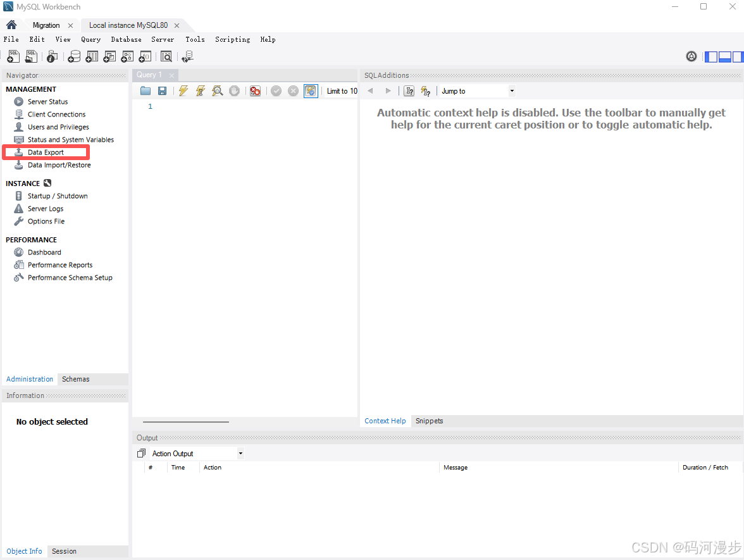Image resolution: width=744 pixels, height=560 pixels.
Task: Open the Query menu
Action: click(x=90, y=39)
